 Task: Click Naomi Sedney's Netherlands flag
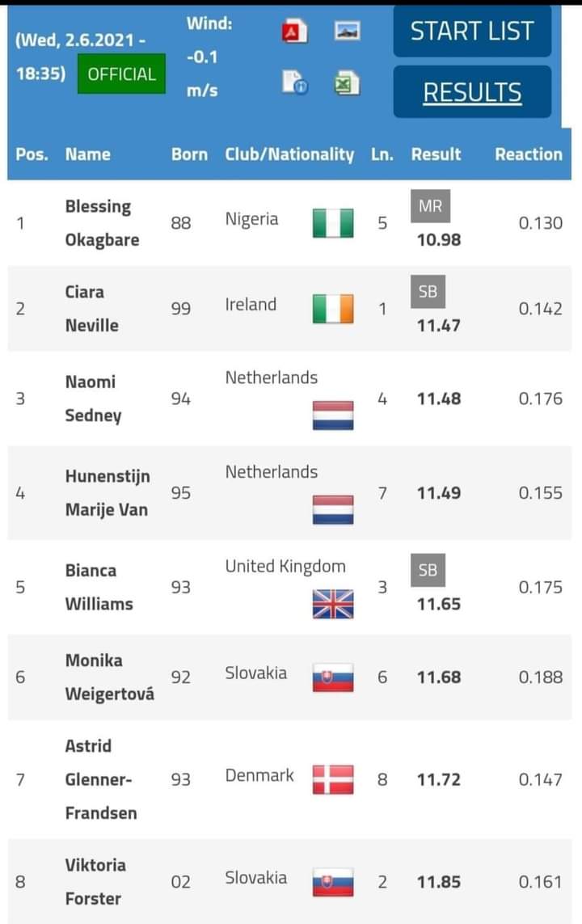click(x=333, y=416)
